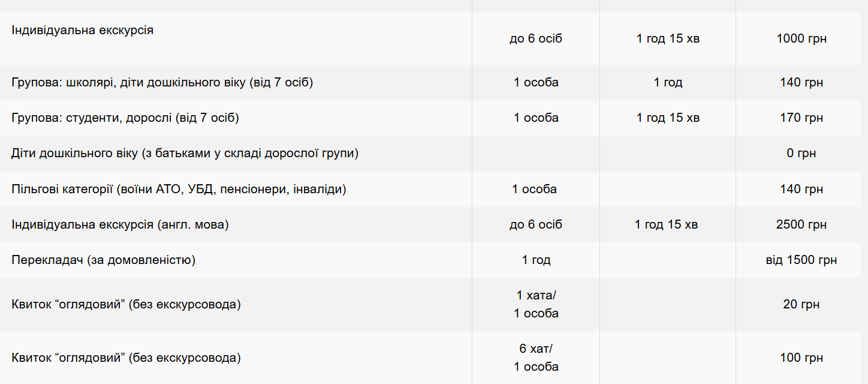Screen dimensions: 868x384
Task: Click the "2500 грн" price cell
Action: pyautogui.click(x=801, y=225)
